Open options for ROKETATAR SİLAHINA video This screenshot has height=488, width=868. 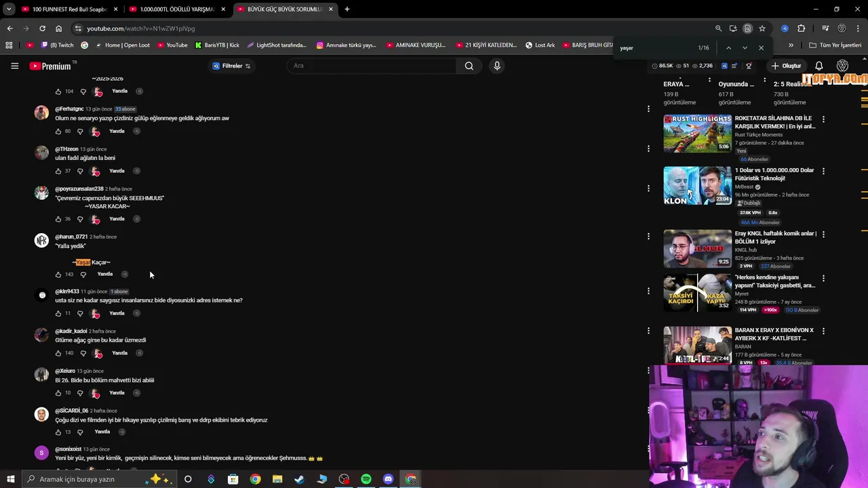(823, 119)
